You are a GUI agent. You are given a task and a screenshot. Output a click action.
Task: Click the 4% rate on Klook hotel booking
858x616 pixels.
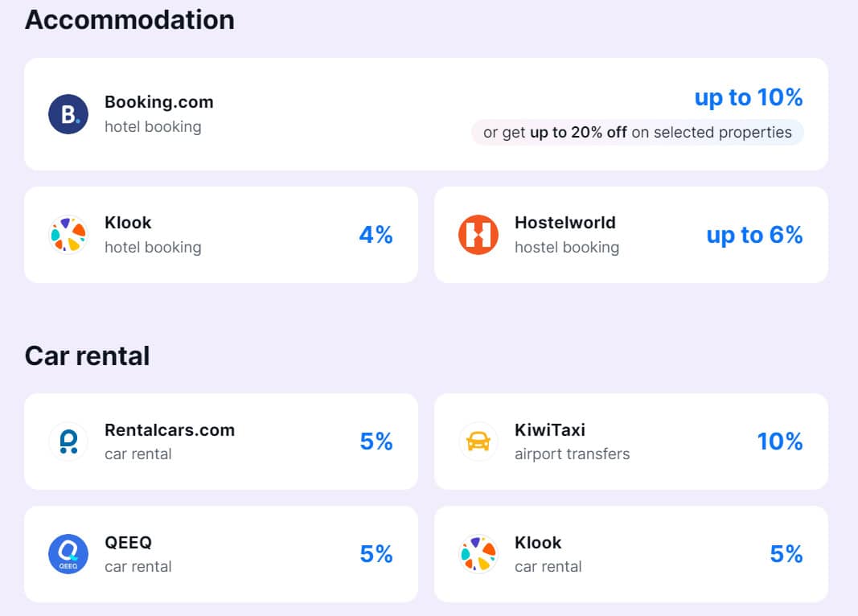point(376,235)
